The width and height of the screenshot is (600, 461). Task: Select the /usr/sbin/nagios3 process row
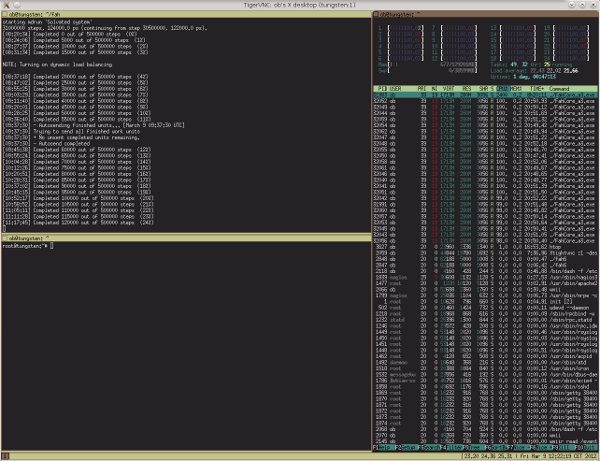click(485, 277)
